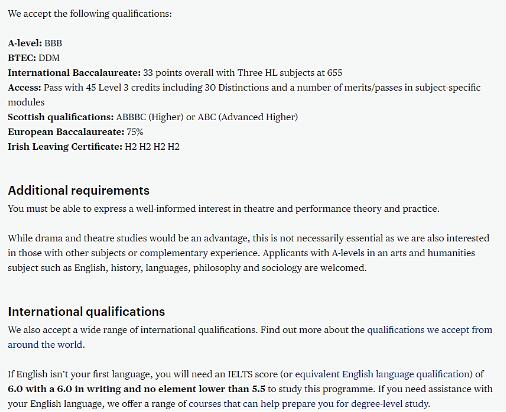Open the qualifications we accept worldwide link
Image resolution: width=506 pixels, height=412 pixels.
point(430,330)
